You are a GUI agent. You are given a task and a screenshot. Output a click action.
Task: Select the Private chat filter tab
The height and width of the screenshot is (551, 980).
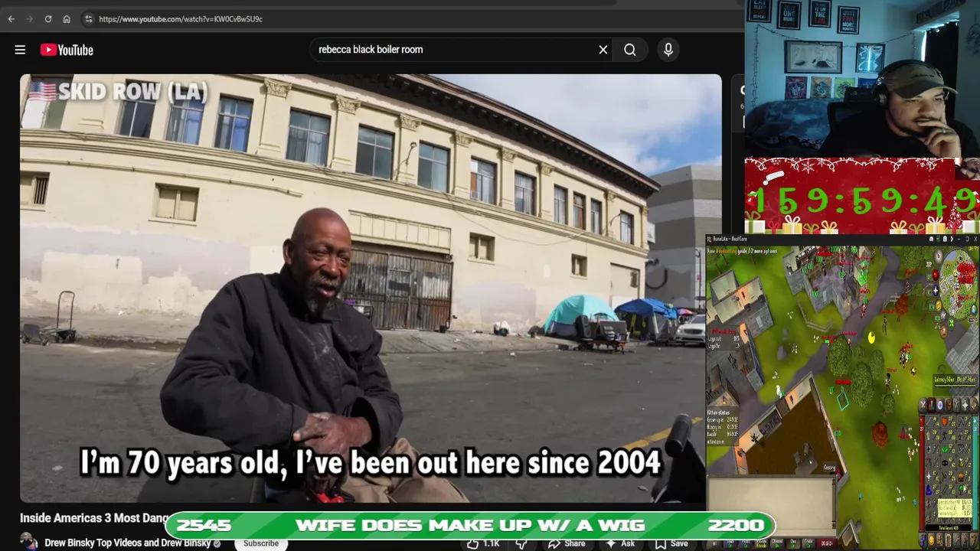[761, 544]
